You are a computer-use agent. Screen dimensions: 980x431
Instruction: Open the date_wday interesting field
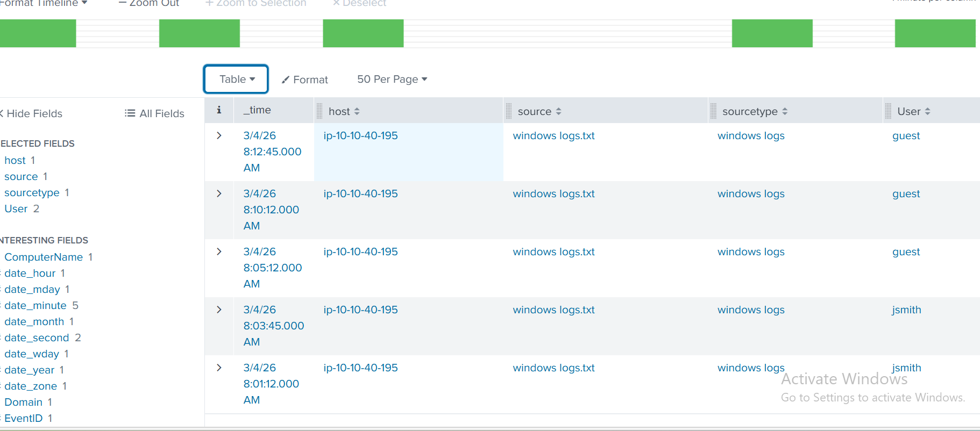32,354
